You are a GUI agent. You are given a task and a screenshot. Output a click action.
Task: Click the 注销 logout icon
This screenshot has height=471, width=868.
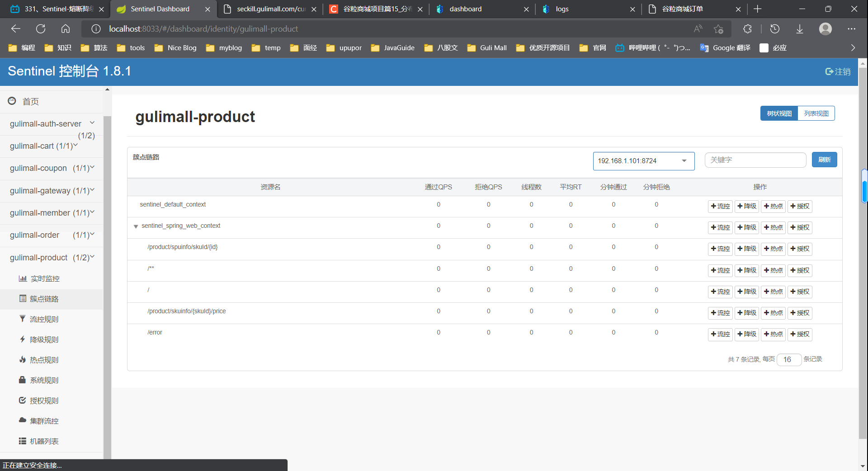[x=837, y=71]
